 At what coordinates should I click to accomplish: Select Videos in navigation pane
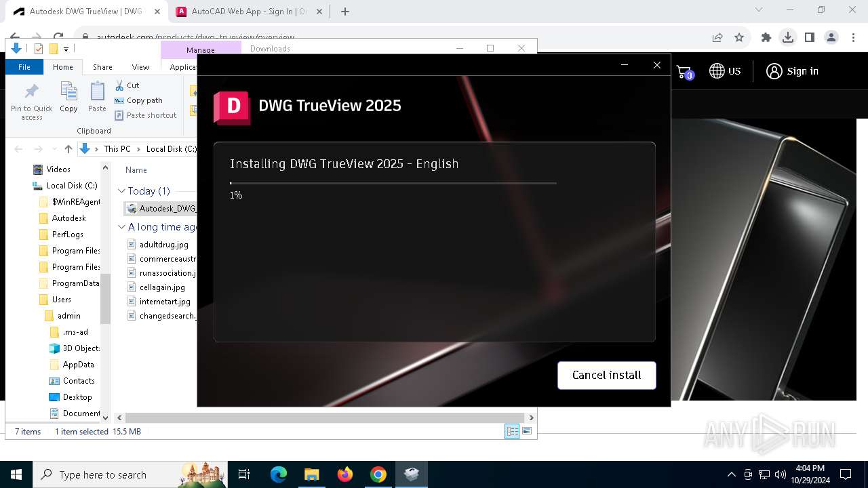pyautogui.click(x=58, y=169)
